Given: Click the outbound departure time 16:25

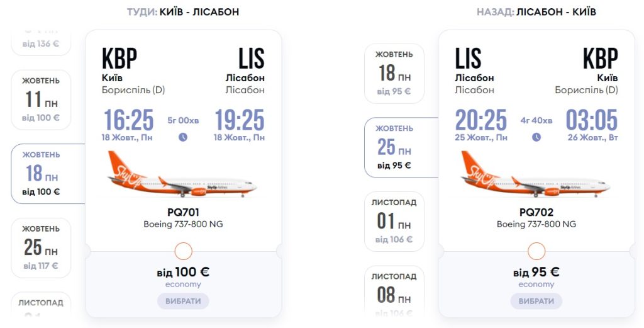Looking at the screenshot, I should 128,120.
